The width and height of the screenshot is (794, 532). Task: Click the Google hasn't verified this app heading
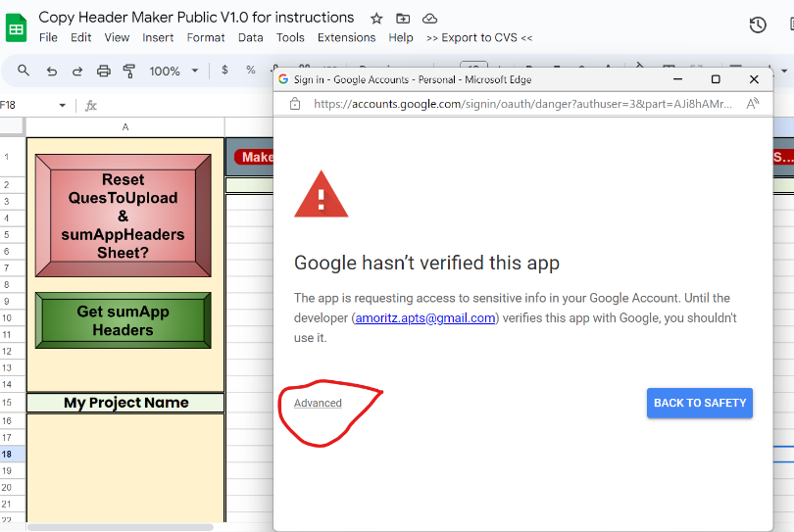426,263
